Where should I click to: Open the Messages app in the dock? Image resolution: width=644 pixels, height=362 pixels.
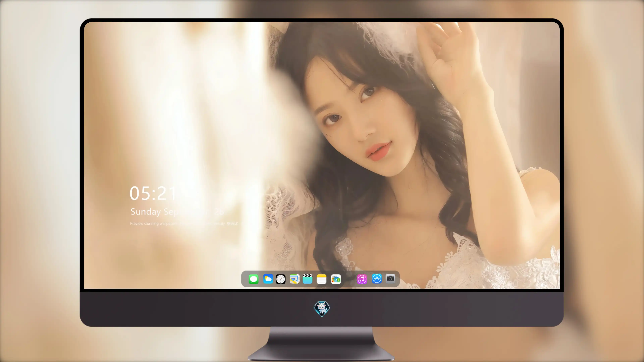point(254,279)
